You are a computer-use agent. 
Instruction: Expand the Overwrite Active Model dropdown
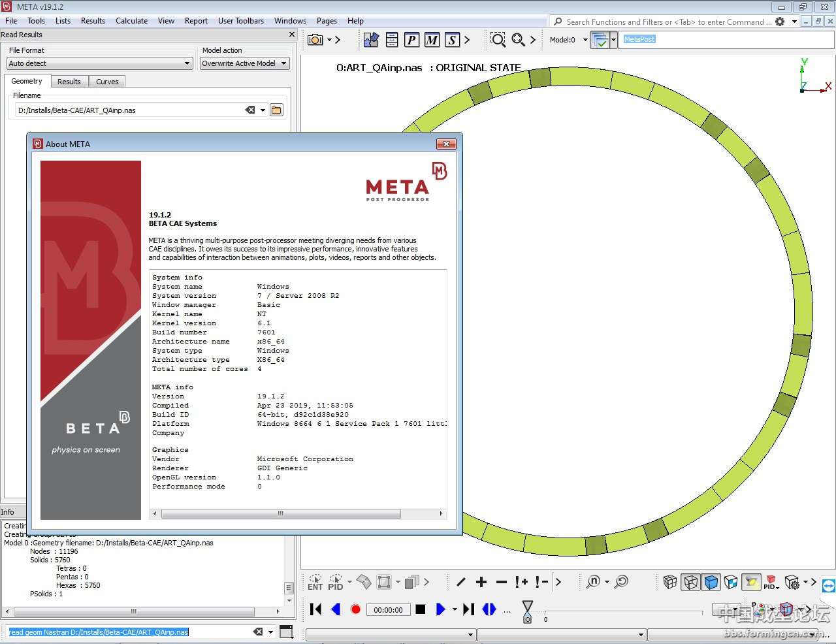[244, 63]
